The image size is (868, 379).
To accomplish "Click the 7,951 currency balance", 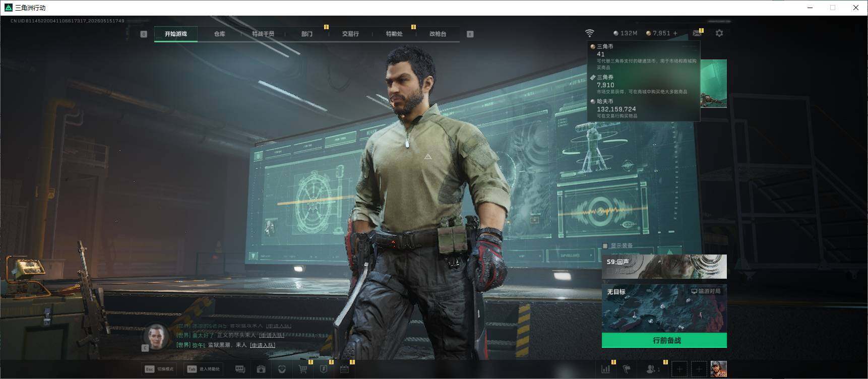I will click(658, 33).
